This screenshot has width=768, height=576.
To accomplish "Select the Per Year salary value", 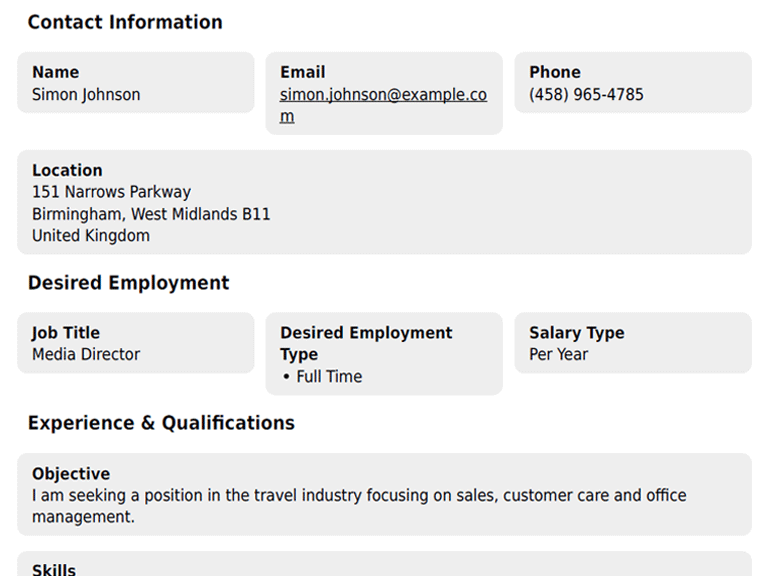I will point(558,355).
